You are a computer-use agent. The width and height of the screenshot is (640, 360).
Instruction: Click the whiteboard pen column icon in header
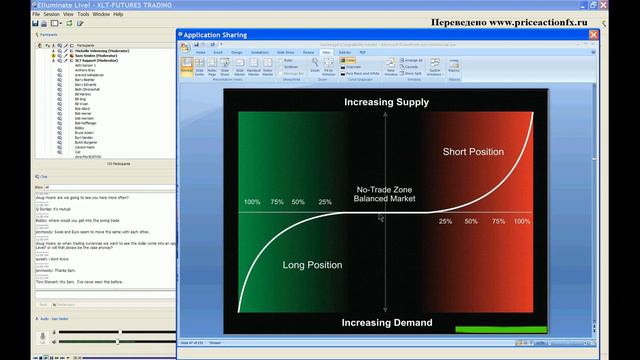[66, 45]
